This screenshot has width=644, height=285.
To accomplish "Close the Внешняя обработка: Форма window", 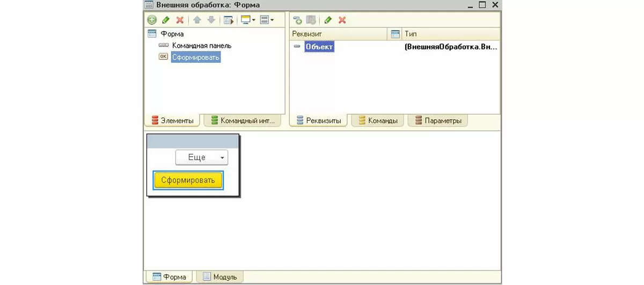I will click(495, 5).
